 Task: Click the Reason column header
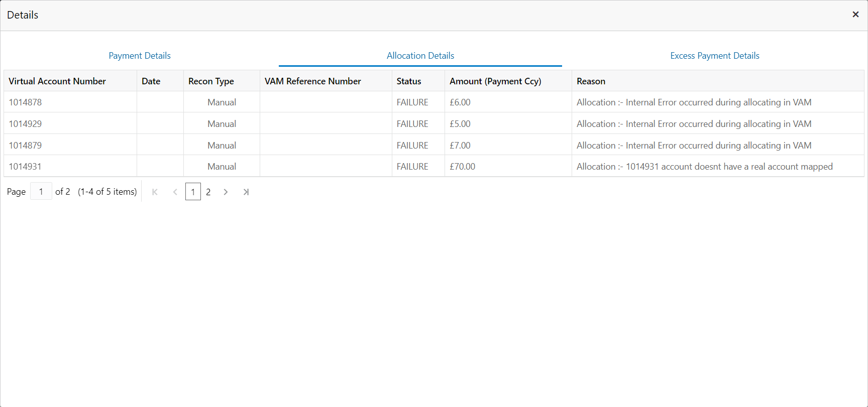pos(718,81)
